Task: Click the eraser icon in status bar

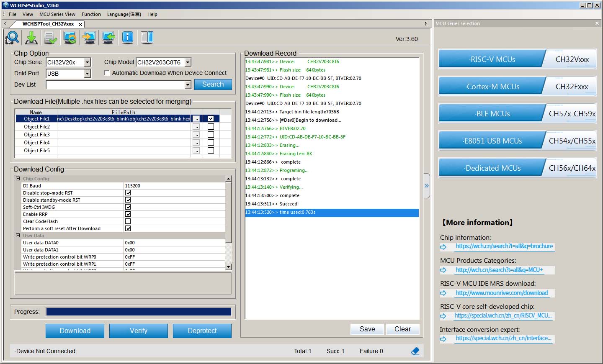Action: coord(415,351)
